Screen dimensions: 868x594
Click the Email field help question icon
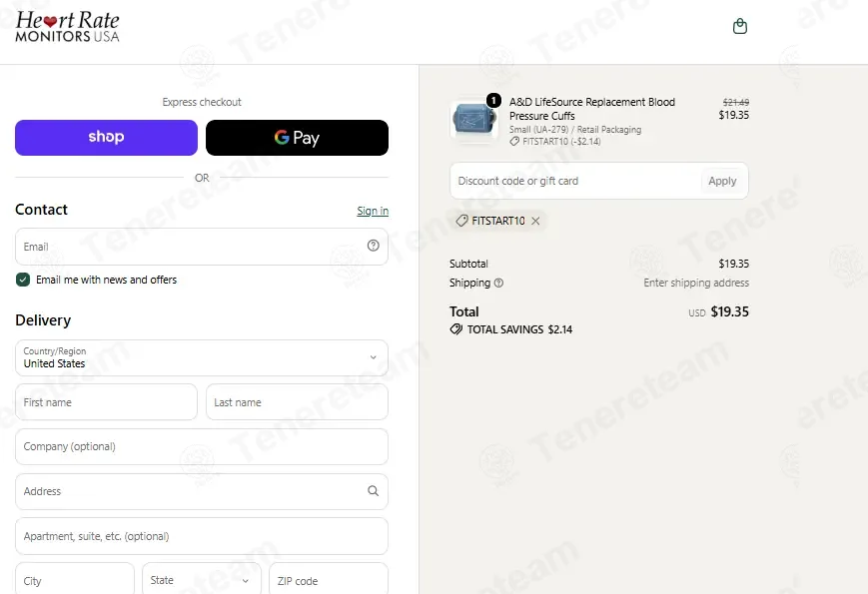tap(374, 246)
